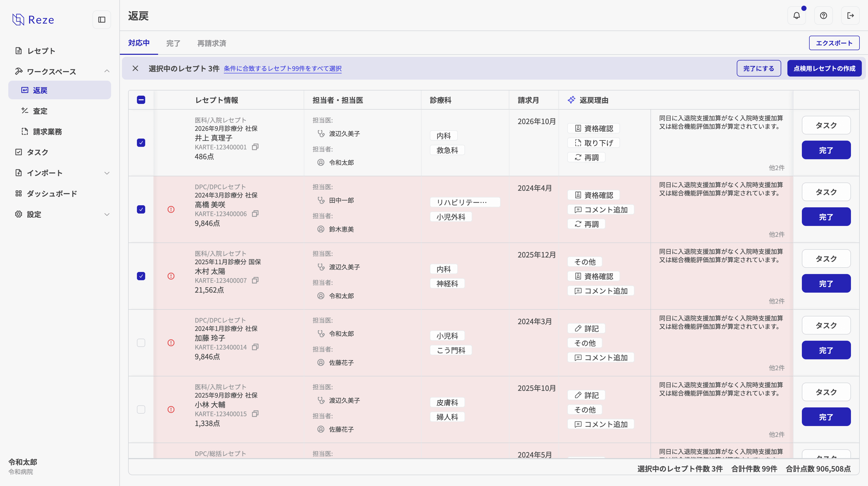The height and width of the screenshot is (486, 868).
Task: Collapse the sidebar with the panel icon
Action: 102,20
